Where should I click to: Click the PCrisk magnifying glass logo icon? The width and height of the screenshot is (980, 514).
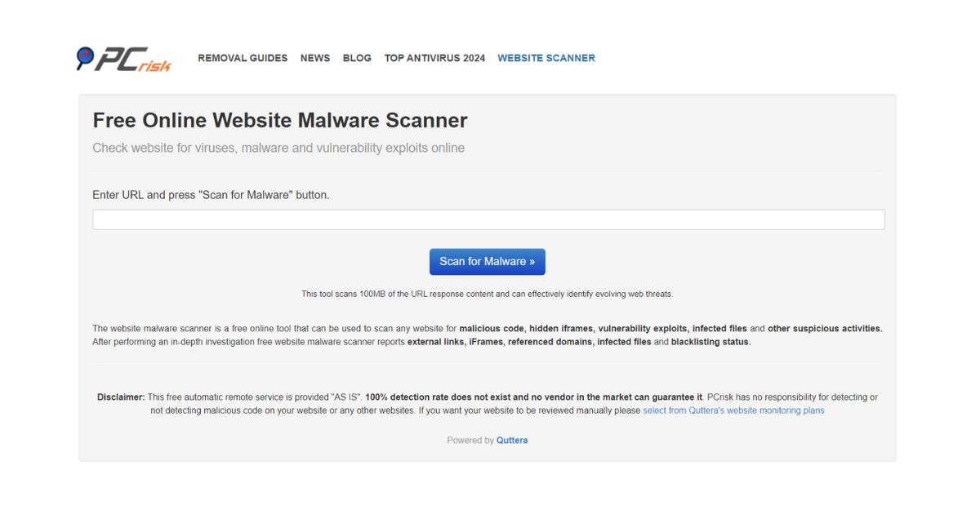(x=85, y=57)
